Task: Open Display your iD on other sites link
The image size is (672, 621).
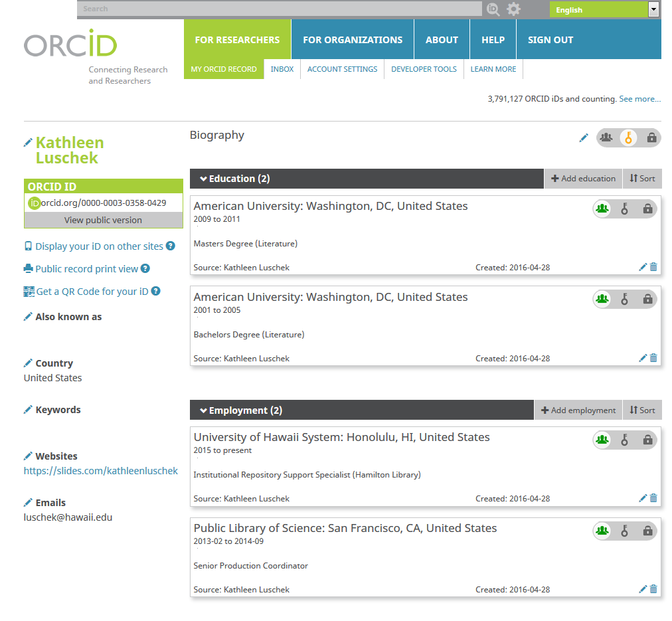Action: pos(99,246)
